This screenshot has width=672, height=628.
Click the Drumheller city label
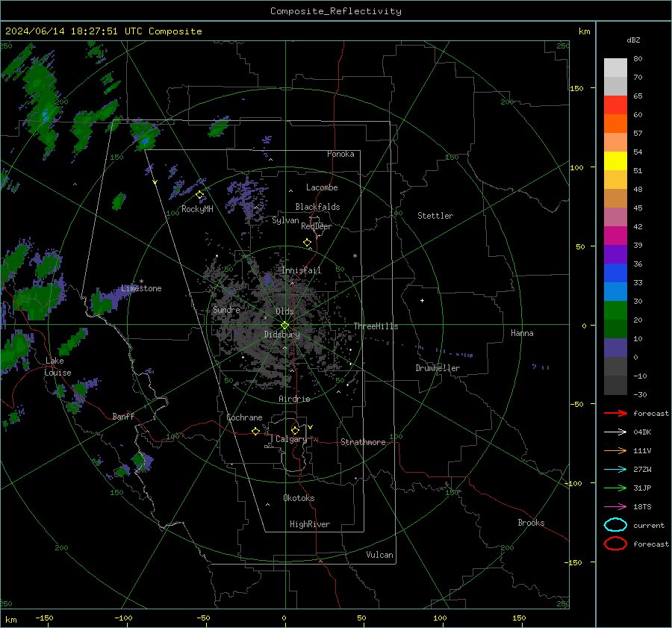pyautogui.click(x=438, y=368)
